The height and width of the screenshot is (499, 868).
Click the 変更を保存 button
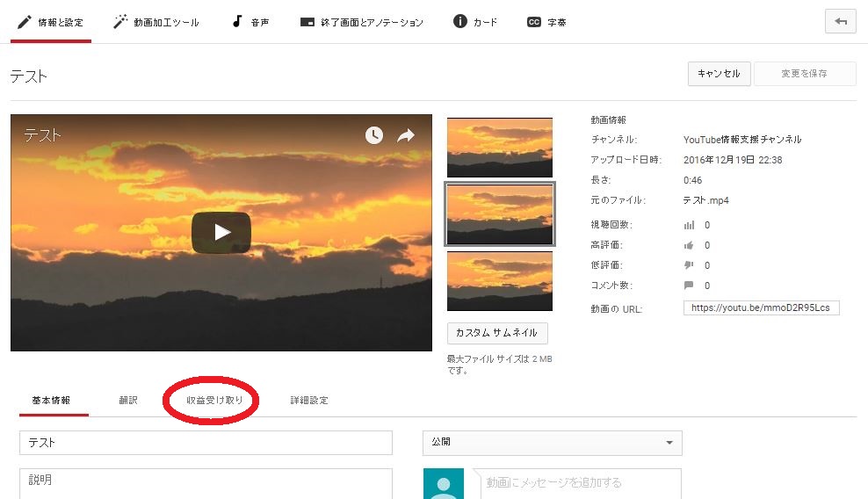tap(805, 74)
